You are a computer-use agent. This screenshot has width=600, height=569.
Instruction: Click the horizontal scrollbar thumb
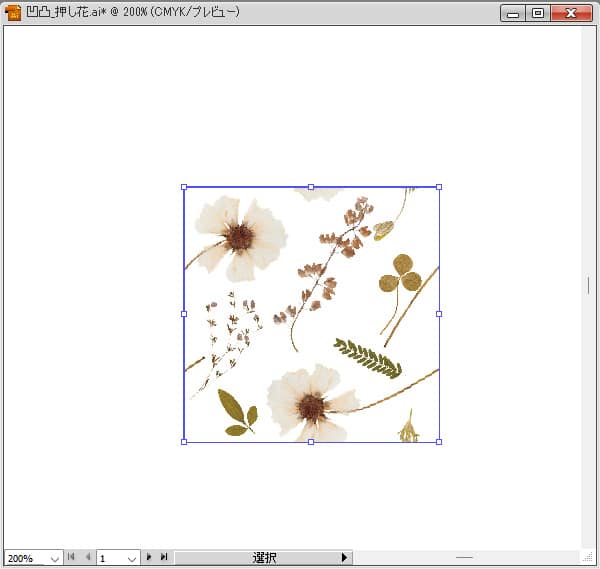(x=464, y=557)
